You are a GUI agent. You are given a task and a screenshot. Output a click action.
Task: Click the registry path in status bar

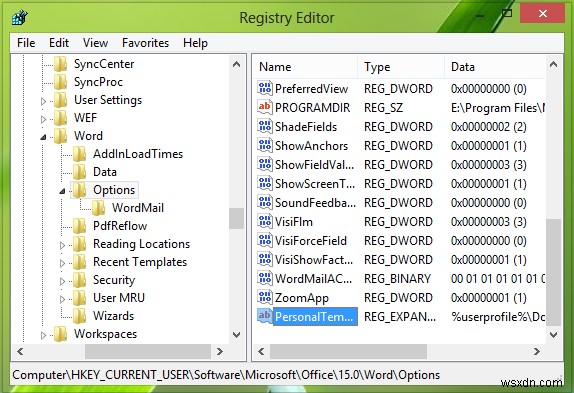(x=226, y=375)
